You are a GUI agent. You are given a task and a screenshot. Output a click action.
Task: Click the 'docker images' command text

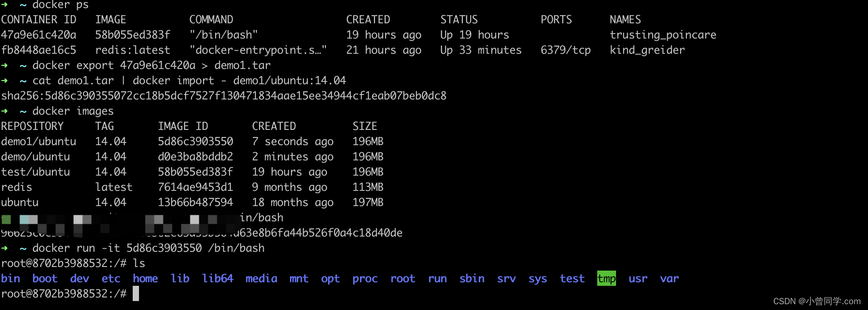pyautogui.click(x=73, y=111)
